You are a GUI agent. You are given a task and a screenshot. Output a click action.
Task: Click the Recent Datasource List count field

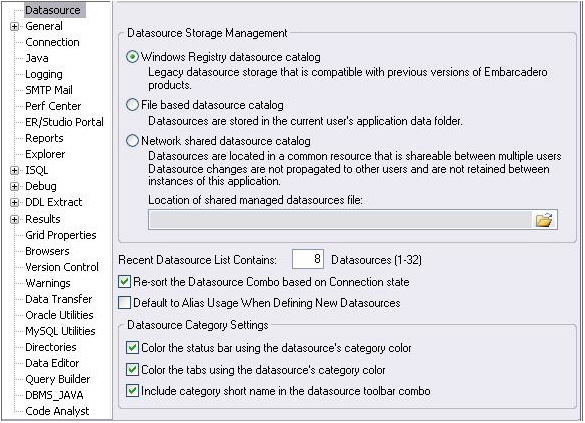[308, 259]
